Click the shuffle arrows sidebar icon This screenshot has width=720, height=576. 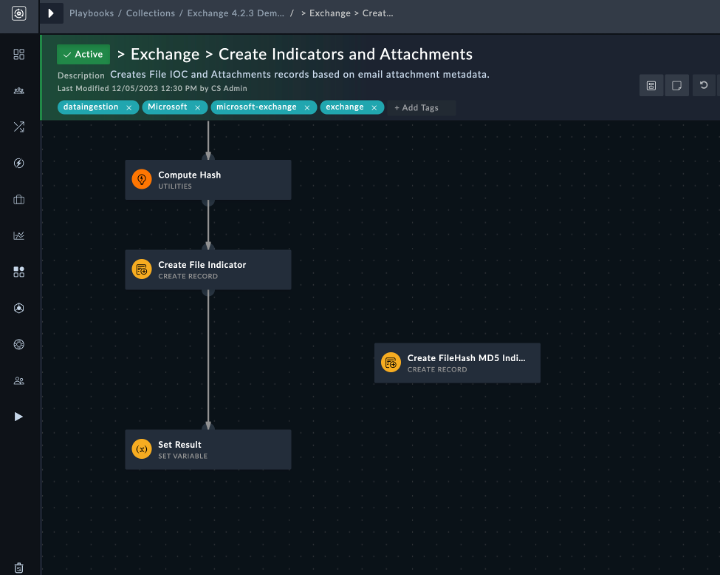(x=19, y=127)
